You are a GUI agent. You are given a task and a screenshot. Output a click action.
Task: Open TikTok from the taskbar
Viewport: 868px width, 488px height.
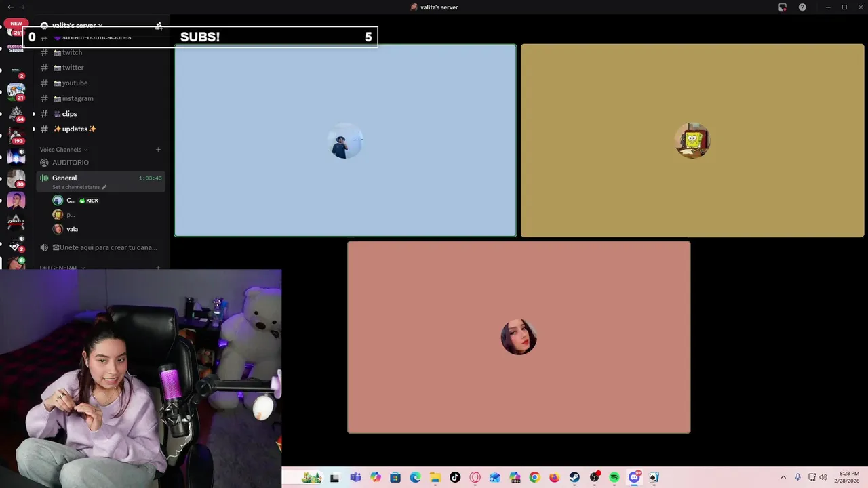click(x=455, y=477)
